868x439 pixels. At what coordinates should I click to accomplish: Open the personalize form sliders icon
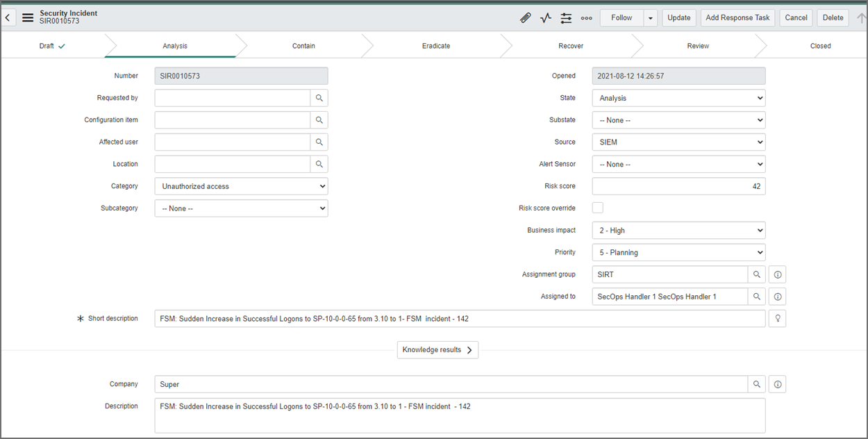click(566, 17)
